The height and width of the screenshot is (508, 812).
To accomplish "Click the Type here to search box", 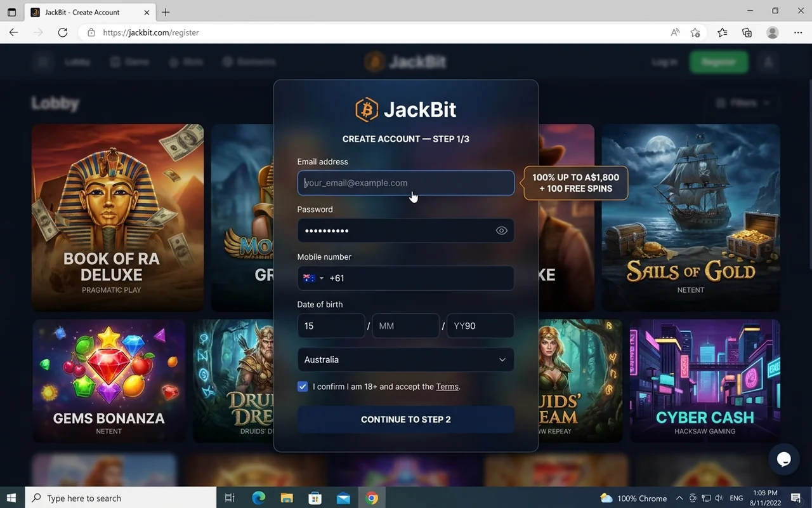I will click(x=121, y=498).
